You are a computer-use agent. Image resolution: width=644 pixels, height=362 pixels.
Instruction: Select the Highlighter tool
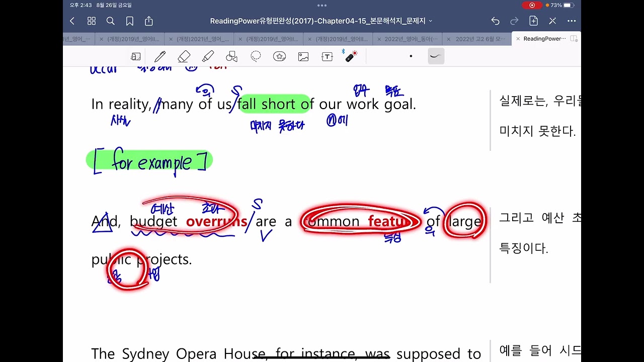pyautogui.click(x=208, y=57)
